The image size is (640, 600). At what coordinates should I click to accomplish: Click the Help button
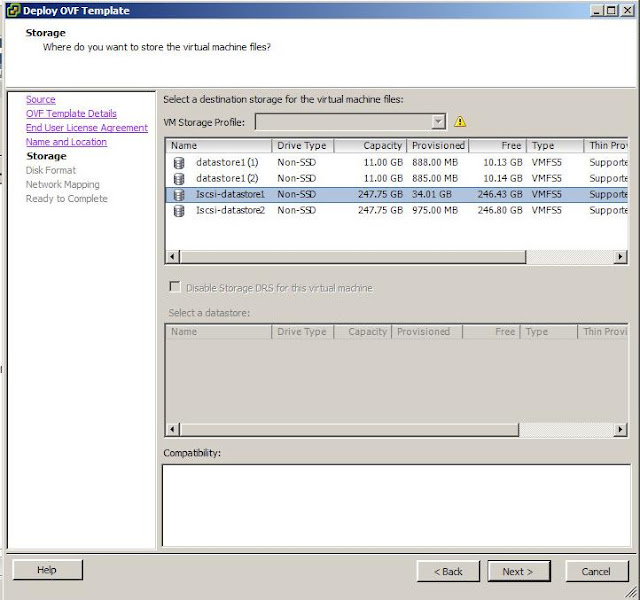click(47, 570)
